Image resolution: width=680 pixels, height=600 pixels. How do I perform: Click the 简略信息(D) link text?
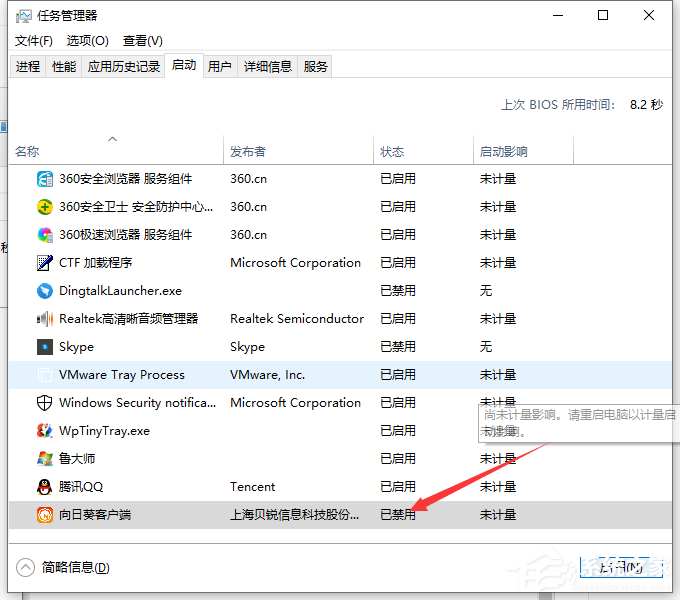[x=75, y=567]
